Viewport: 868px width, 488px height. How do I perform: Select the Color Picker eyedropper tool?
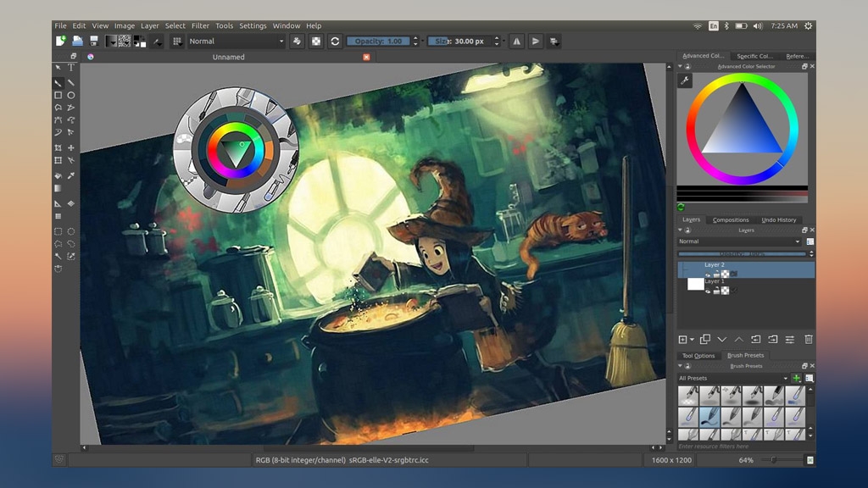[x=71, y=175]
